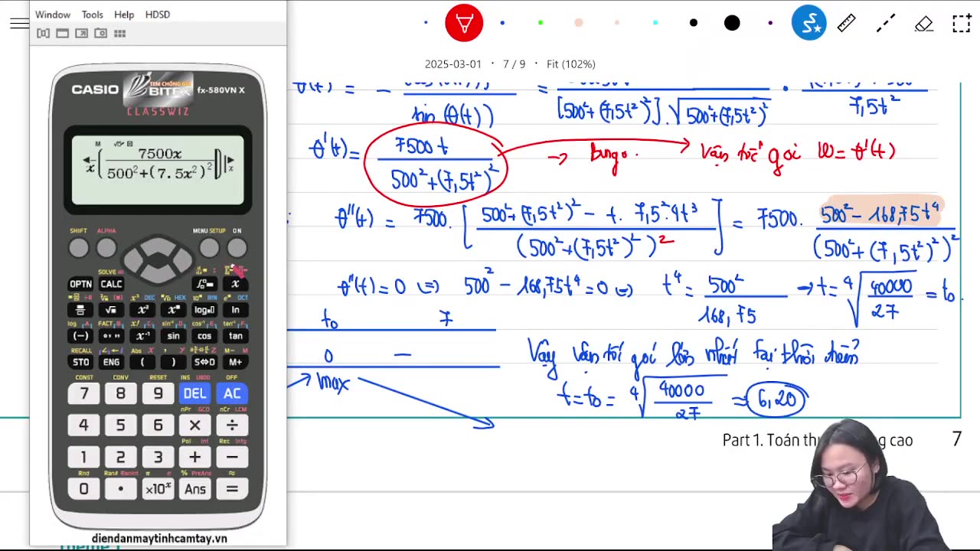The width and height of the screenshot is (980, 551).
Task: Open diendanmaytinhcamtay.vn link below calculator
Action: [x=158, y=538]
